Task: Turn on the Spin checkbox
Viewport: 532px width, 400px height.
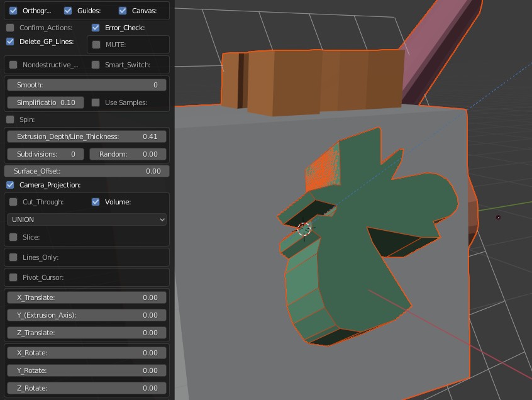Action: click(11, 119)
